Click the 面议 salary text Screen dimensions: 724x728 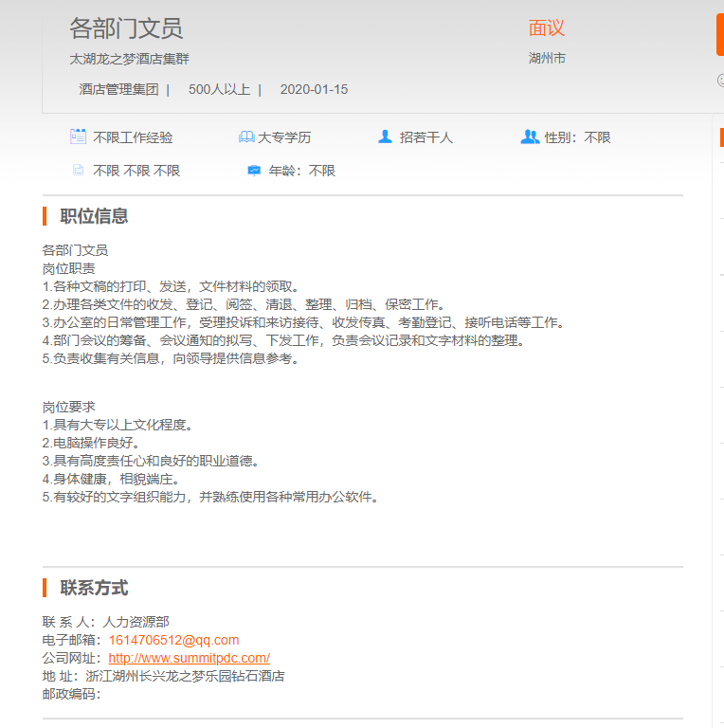546,28
